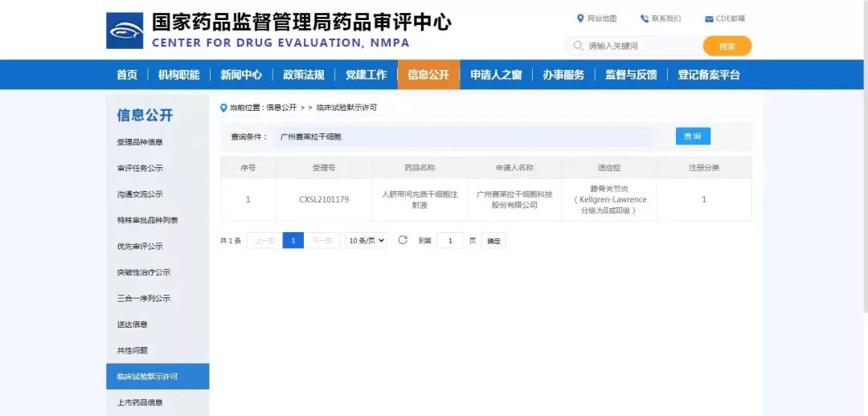The height and width of the screenshot is (416, 868).
Task: Open the 10条/页 page size dropdown
Action: (366, 240)
